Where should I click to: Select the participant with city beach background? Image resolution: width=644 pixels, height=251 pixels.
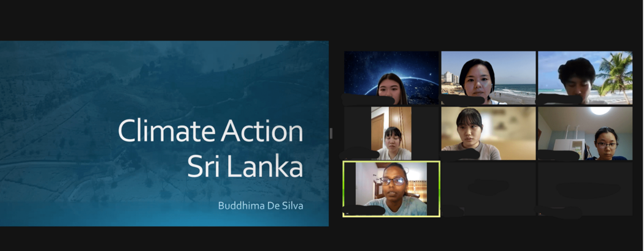(488, 78)
